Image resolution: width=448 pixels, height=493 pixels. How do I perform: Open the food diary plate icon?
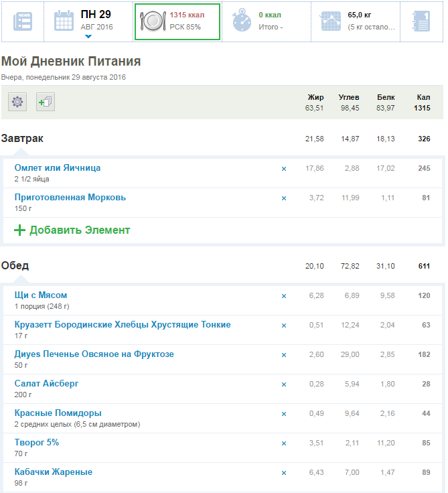(153, 21)
